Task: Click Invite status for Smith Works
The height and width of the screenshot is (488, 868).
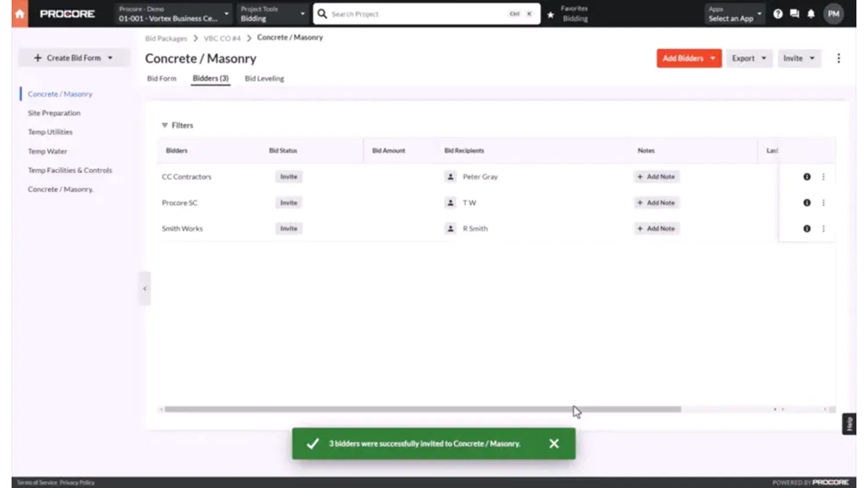Action: click(289, 229)
